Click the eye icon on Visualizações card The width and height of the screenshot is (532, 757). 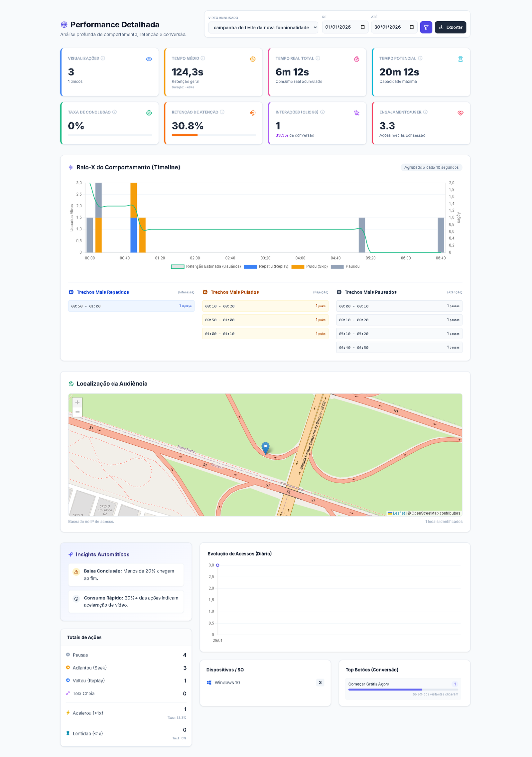coord(149,59)
